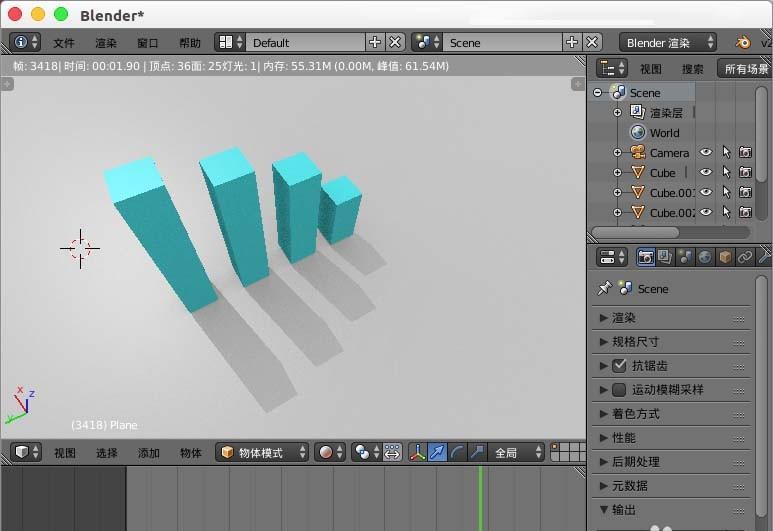Switch to Render Layers properties tab
Image resolution: width=773 pixels, height=531 pixels.
point(665,257)
